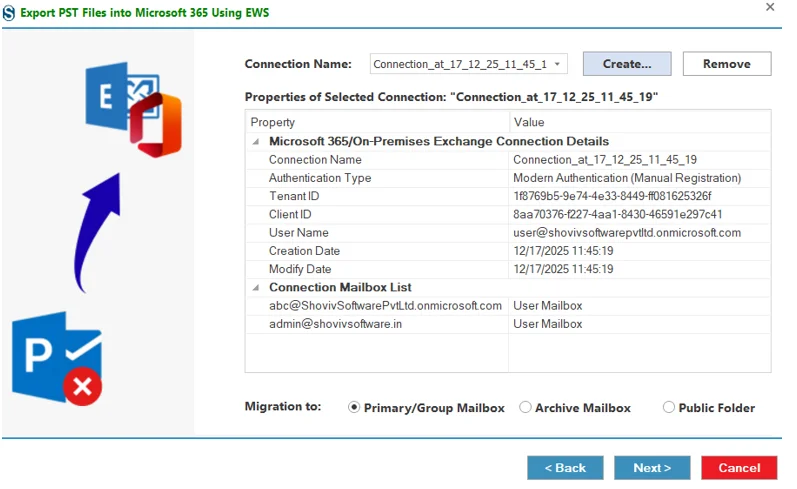Screen dimensions: 797x489
Task: Click User Mailbox value for admin@shovivsoftware.in
Action: click(x=547, y=324)
